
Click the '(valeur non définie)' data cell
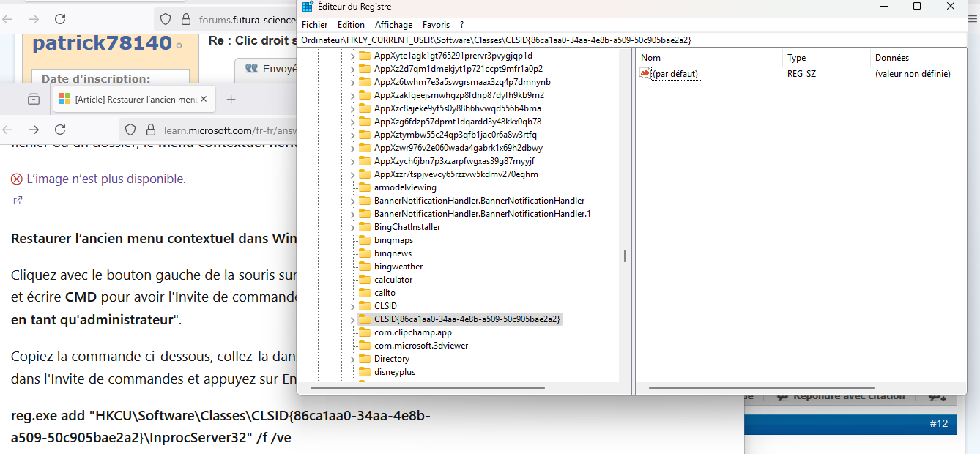[913, 73]
